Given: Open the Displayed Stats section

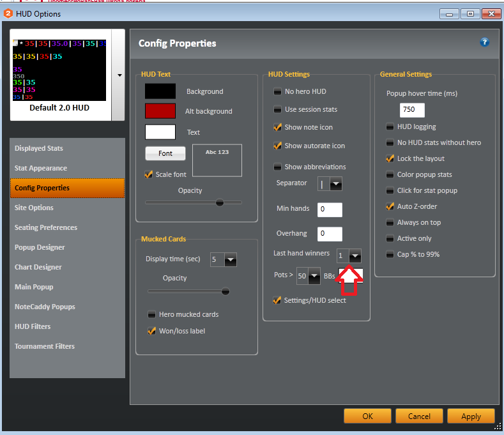Looking at the screenshot, I should coord(38,148).
